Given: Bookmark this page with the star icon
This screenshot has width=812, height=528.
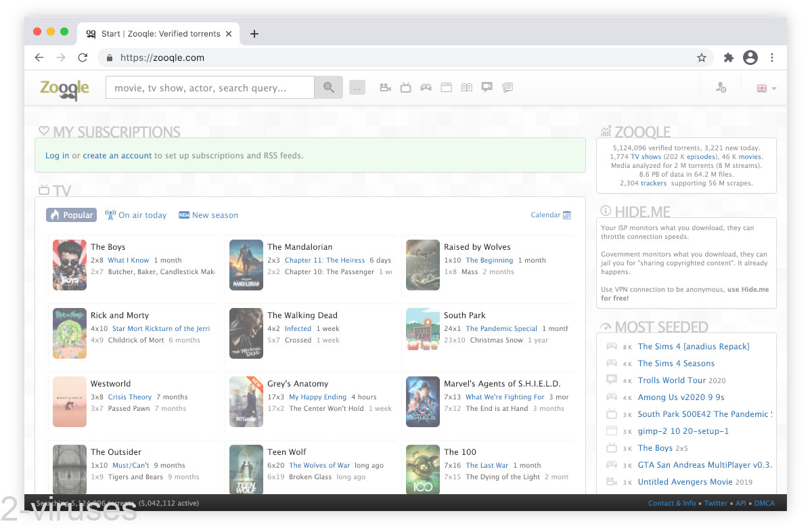Looking at the screenshot, I should pos(702,58).
